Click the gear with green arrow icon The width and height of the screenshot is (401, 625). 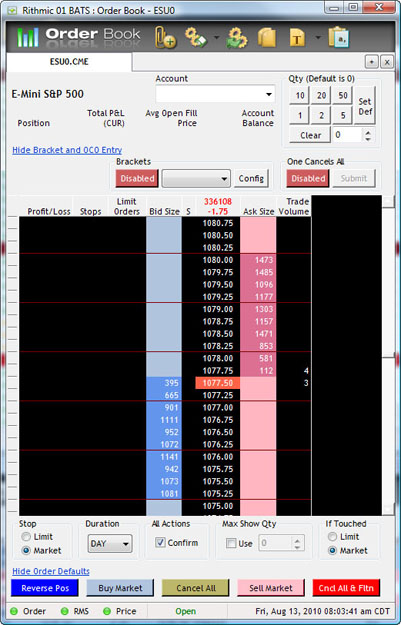(x=237, y=38)
